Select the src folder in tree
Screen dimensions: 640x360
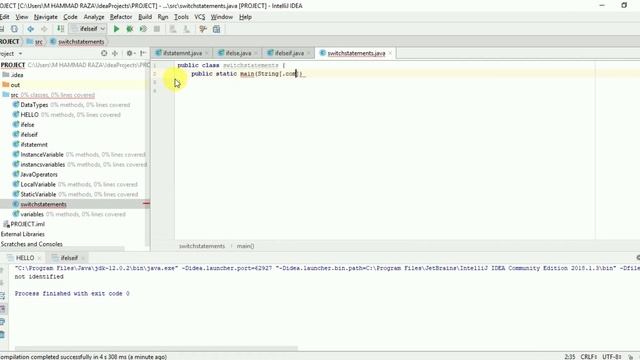tap(14, 95)
